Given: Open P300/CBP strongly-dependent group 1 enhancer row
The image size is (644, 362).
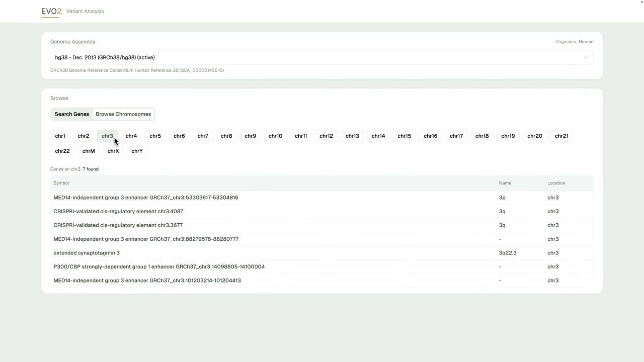Looking at the screenshot, I should tap(322, 266).
